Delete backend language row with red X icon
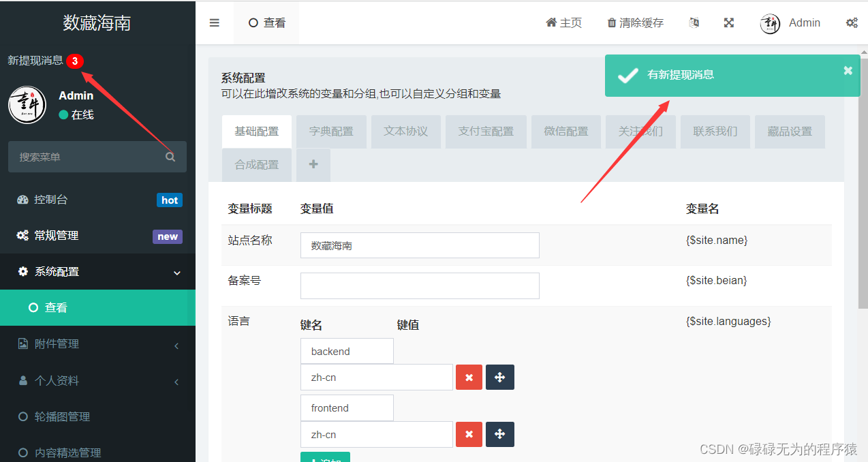The width and height of the screenshot is (868, 462). click(x=469, y=377)
